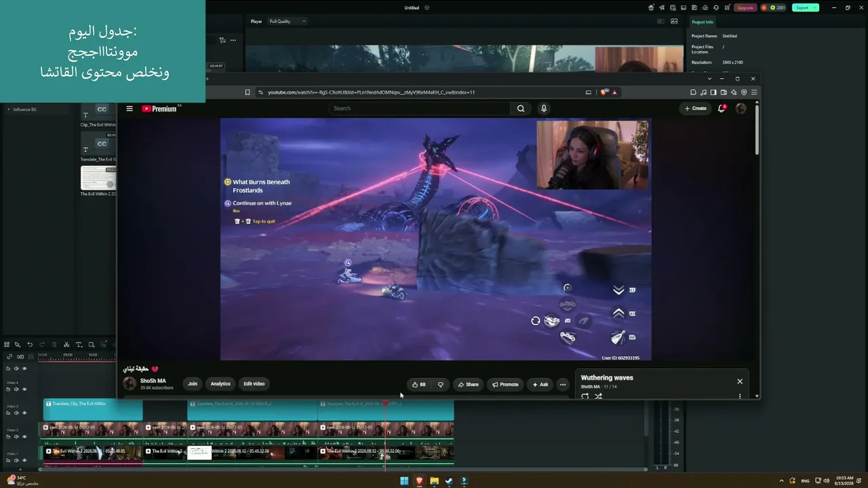Toggle playlist loop button
This screenshot has width=868, height=488.
click(585, 396)
